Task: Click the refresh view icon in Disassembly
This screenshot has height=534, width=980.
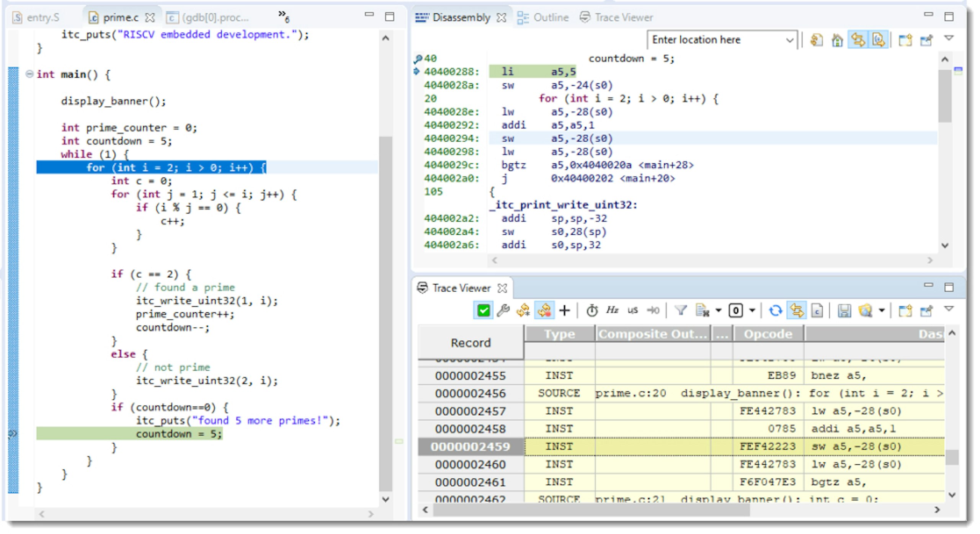Action: 817,40
